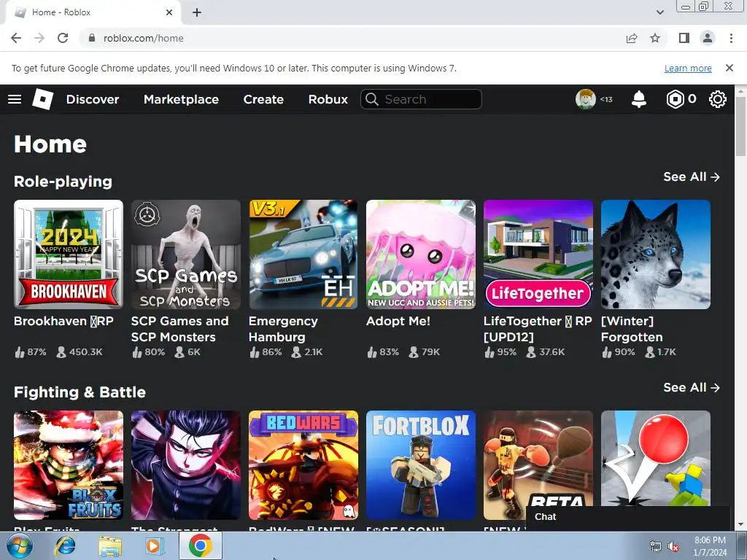Click the taskbar clock showing 8:06 PM
Screen dimensions: 747x560
click(x=710, y=546)
